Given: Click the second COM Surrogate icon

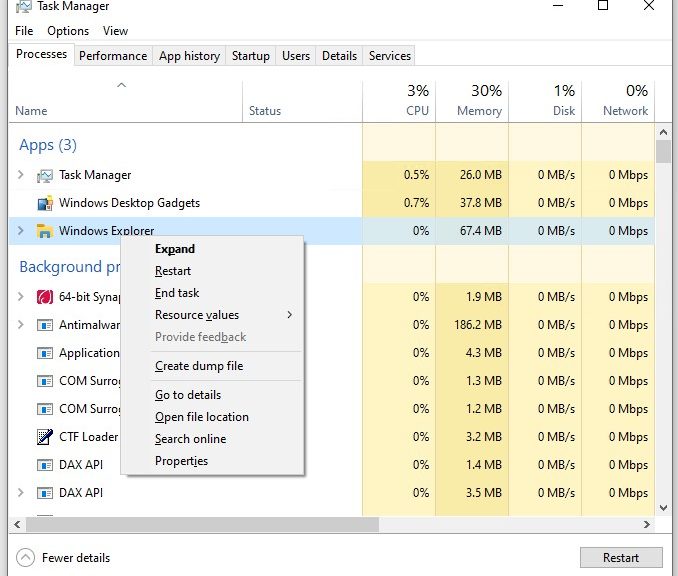Looking at the screenshot, I should 45,409.
